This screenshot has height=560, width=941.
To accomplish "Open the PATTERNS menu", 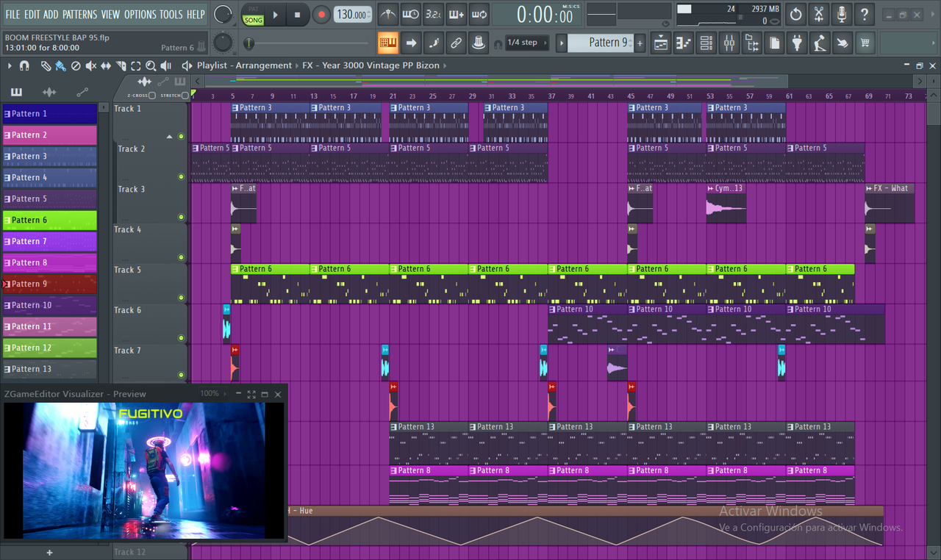I will [x=79, y=14].
